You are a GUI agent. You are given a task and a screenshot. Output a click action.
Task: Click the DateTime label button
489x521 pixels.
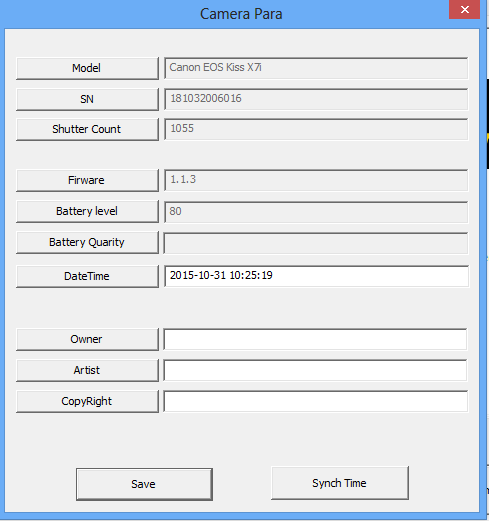tap(87, 276)
